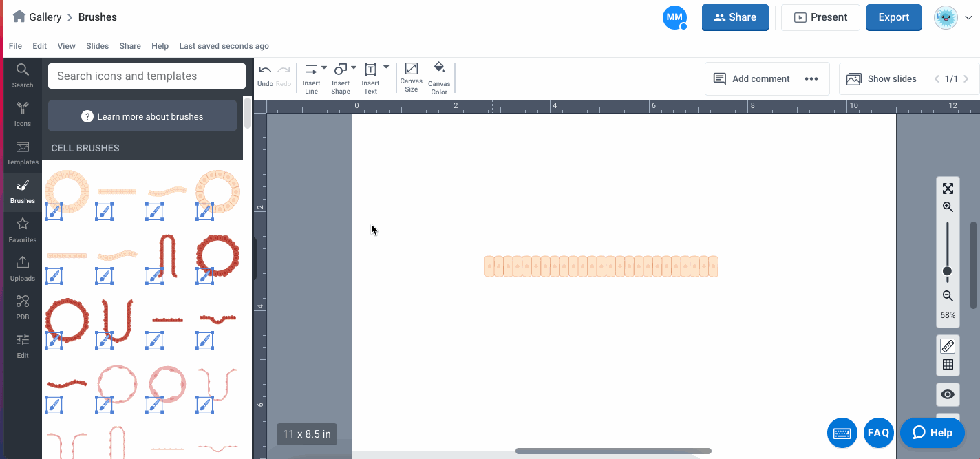
Task: Open the File menu
Action: [15, 46]
